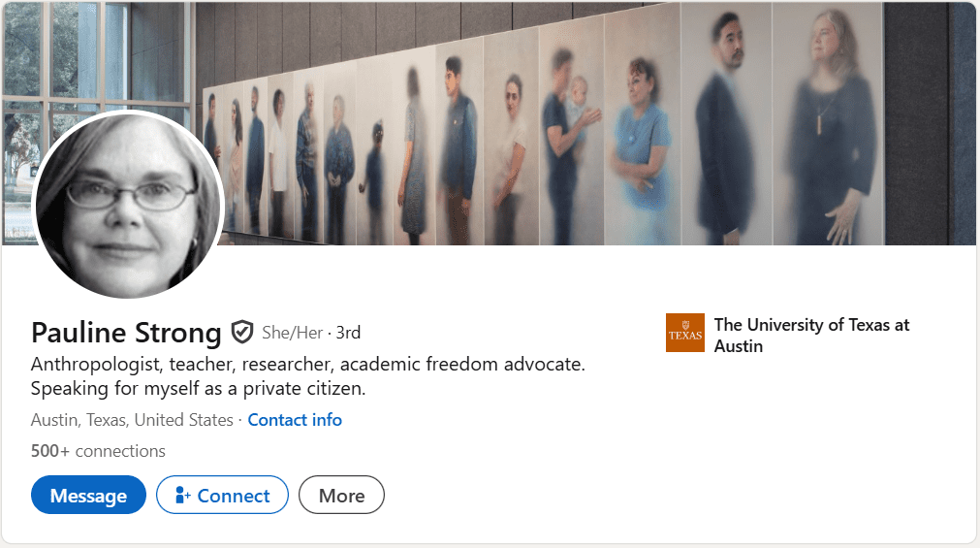Click the Austin, Texas, United States location text
980x548 pixels.
tap(132, 420)
